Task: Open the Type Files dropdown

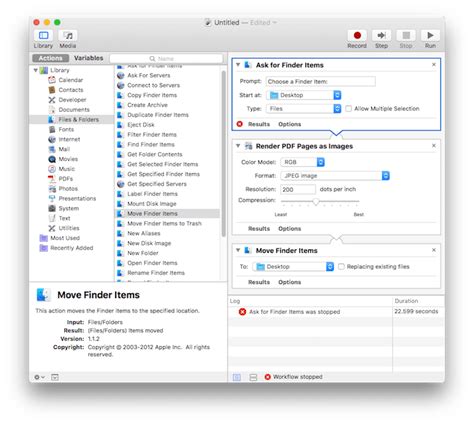Action: click(x=304, y=109)
